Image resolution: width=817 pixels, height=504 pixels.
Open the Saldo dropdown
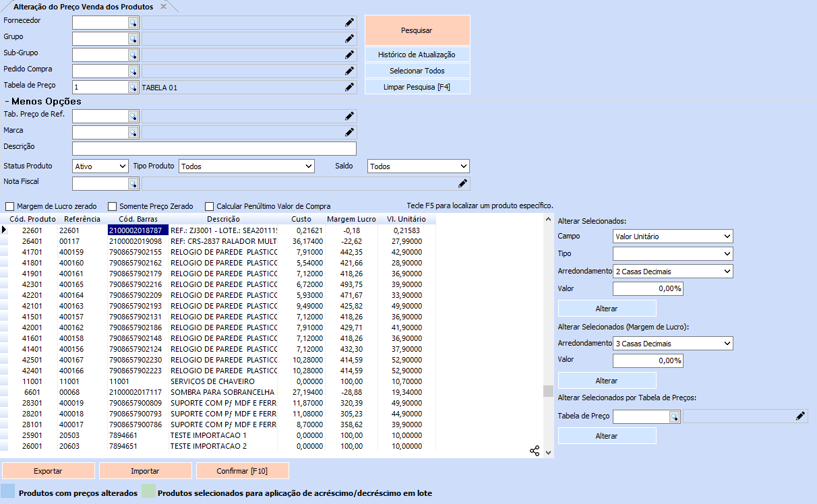[x=418, y=166]
